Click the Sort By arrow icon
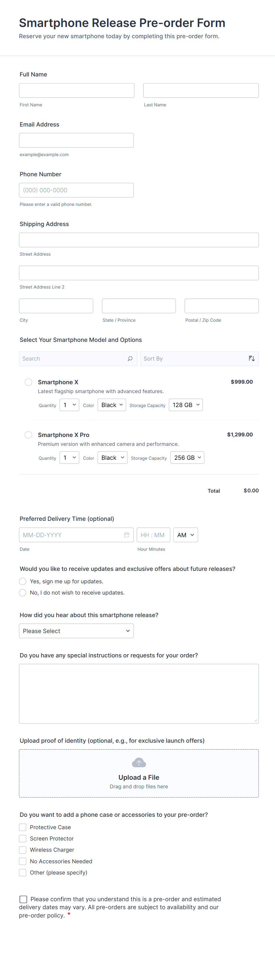Screen dimensions: 275x980 pos(251,358)
